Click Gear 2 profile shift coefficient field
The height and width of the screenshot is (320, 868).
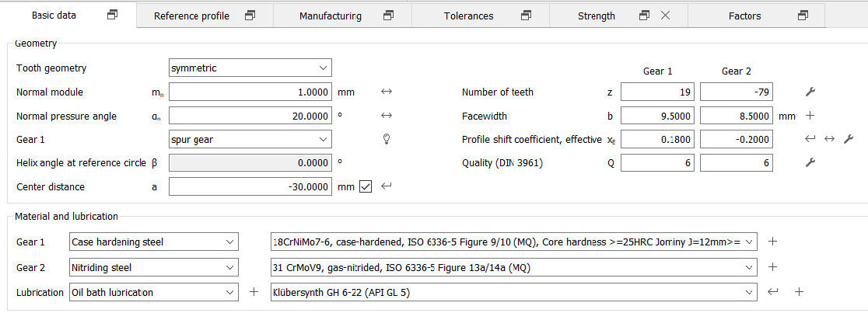[x=737, y=139]
